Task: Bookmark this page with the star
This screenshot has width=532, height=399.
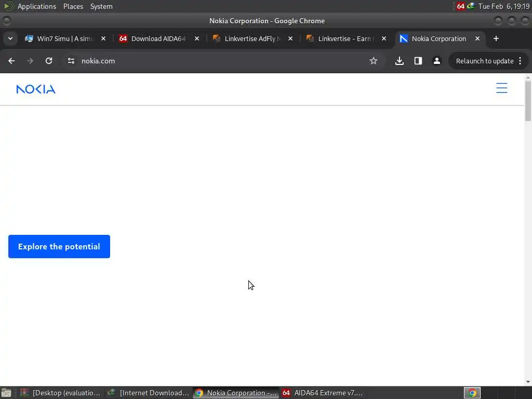Action: (x=373, y=61)
